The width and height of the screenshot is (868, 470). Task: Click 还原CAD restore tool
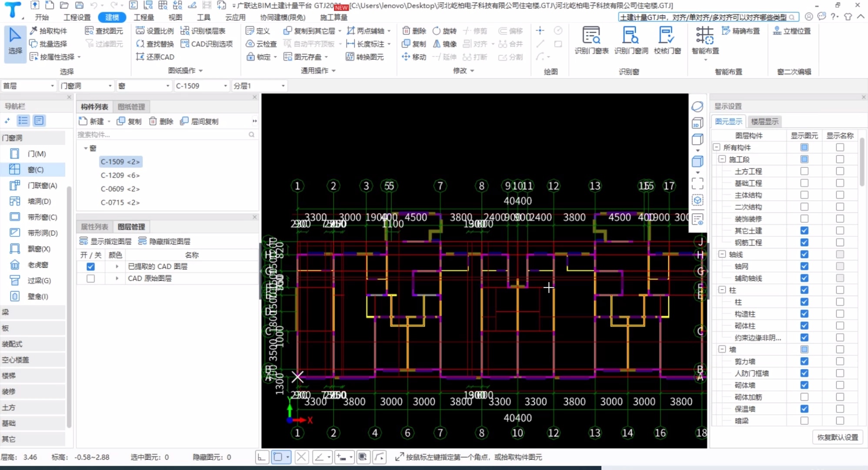click(155, 57)
